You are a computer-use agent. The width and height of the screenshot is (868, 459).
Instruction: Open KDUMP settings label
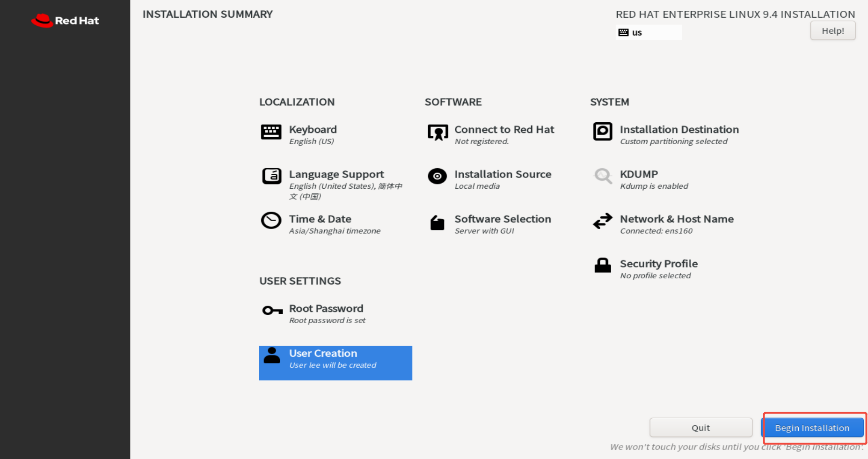(x=639, y=174)
